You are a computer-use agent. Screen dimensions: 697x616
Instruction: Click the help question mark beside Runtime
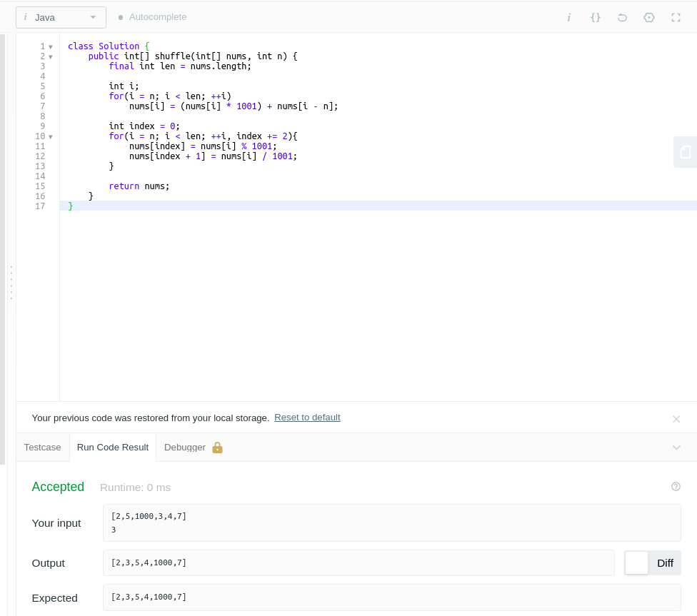click(x=676, y=487)
